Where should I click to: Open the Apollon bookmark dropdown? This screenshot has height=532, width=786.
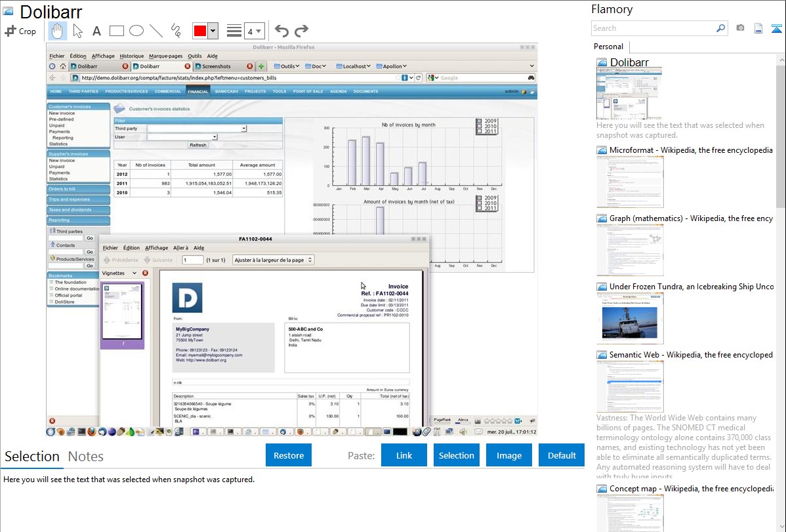[392, 66]
